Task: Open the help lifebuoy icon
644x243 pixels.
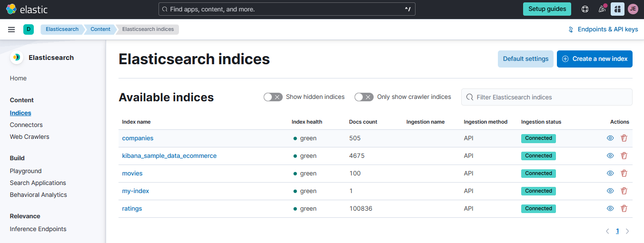Action: click(x=585, y=9)
